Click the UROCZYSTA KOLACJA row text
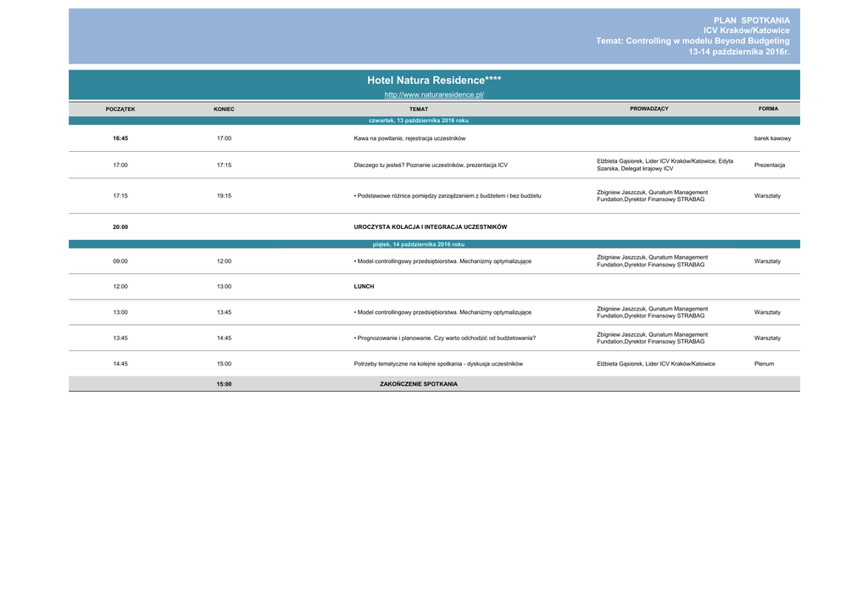This screenshot has height=615, width=868. coord(430,226)
